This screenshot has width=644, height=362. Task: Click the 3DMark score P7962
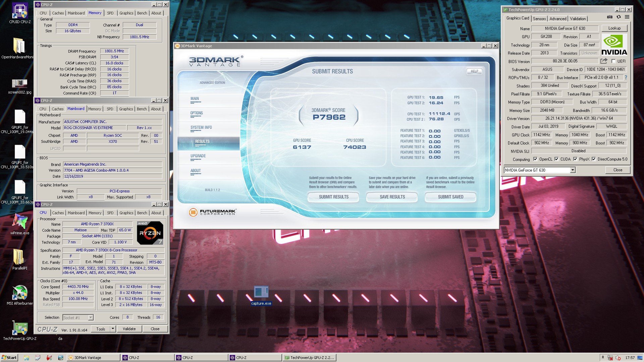click(329, 117)
